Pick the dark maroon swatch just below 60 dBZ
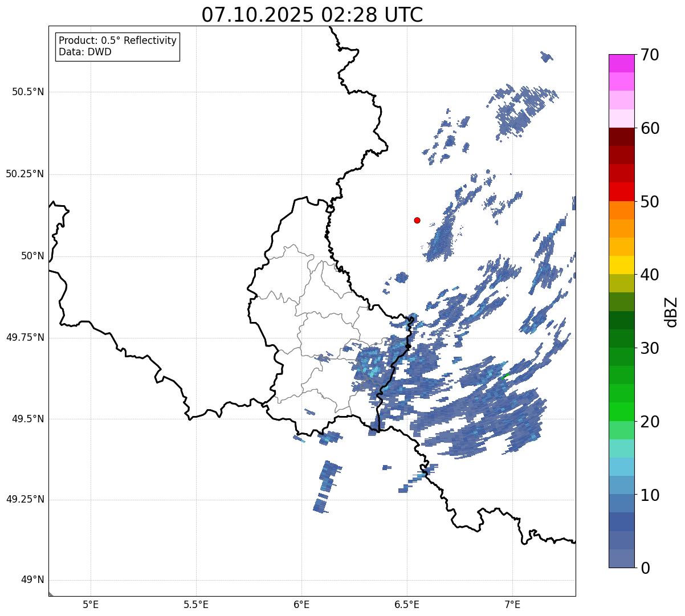The height and width of the screenshot is (616, 685). coord(622,137)
